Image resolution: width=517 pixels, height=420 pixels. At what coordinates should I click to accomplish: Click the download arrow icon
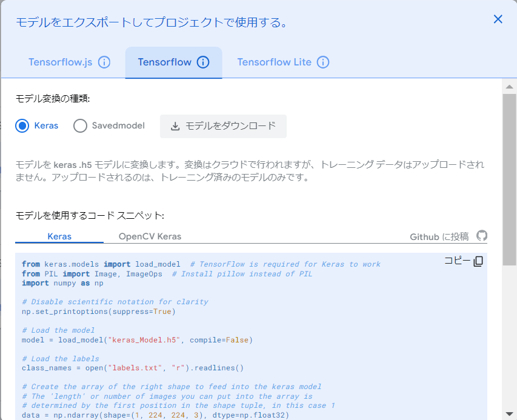coord(175,126)
